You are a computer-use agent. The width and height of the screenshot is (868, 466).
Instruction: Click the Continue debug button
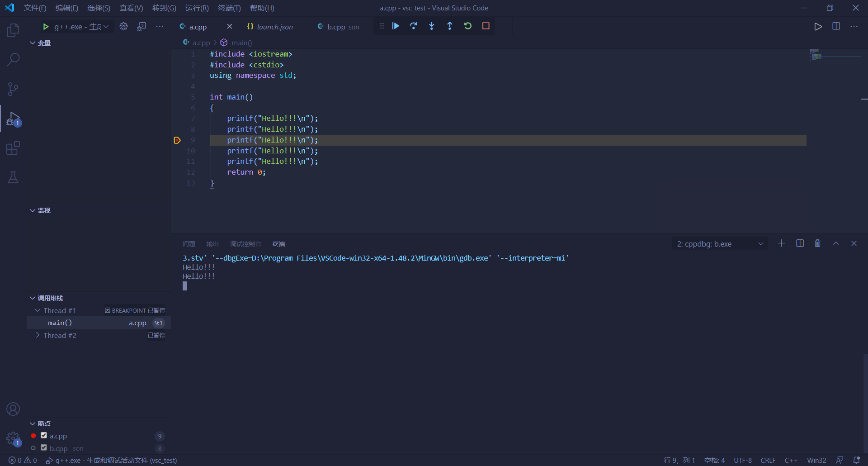coord(396,26)
